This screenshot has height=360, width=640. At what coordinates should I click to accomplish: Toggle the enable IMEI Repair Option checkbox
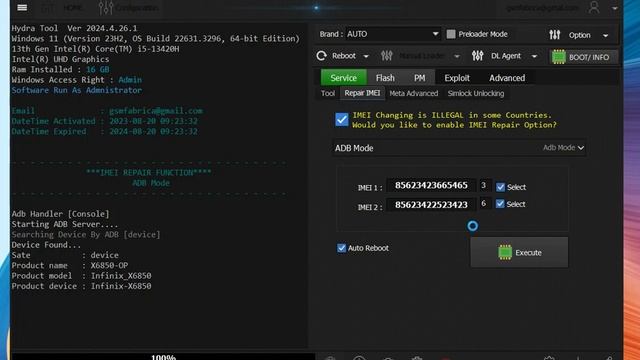click(342, 120)
